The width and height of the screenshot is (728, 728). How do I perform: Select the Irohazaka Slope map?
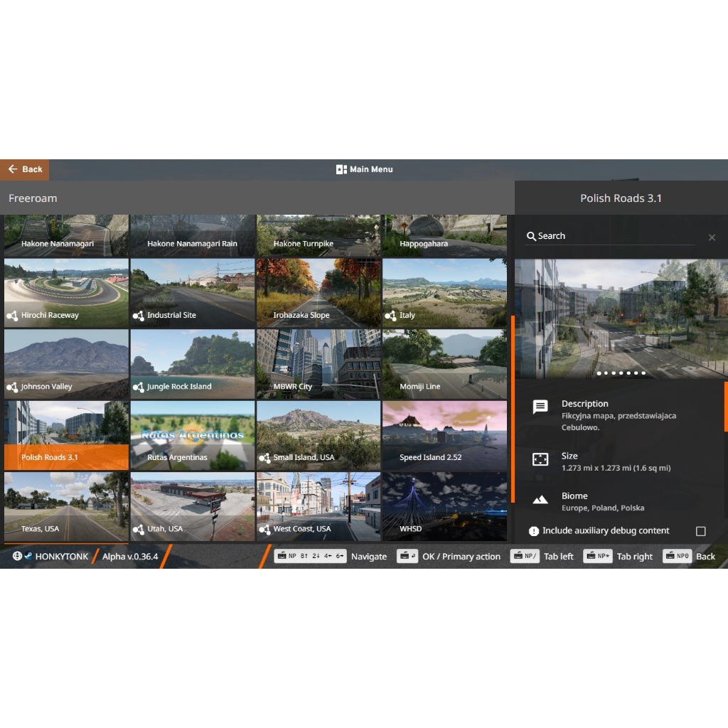318,294
